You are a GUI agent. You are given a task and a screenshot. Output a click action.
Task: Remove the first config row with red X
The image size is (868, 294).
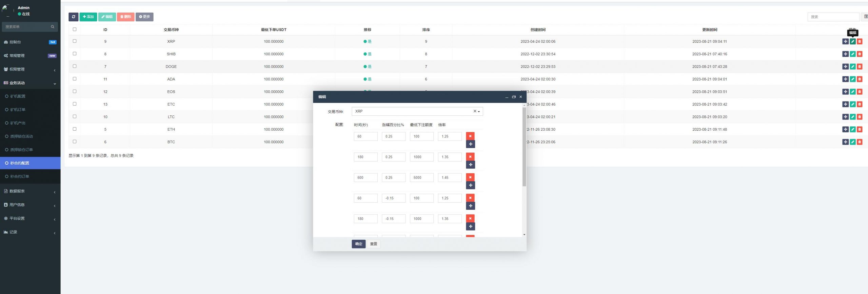pyautogui.click(x=470, y=136)
